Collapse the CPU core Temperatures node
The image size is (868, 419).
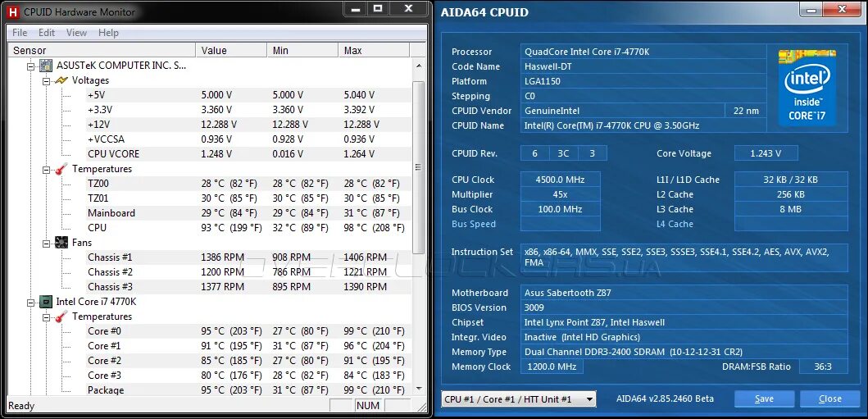click(x=47, y=317)
